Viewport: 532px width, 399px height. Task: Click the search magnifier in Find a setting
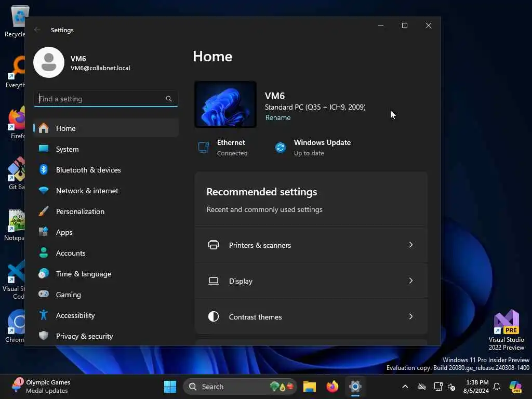pyautogui.click(x=169, y=99)
